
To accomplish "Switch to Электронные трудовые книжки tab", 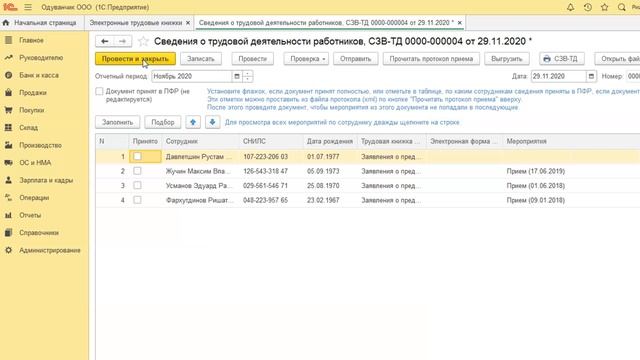I will pyautogui.click(x=136, y=23).
